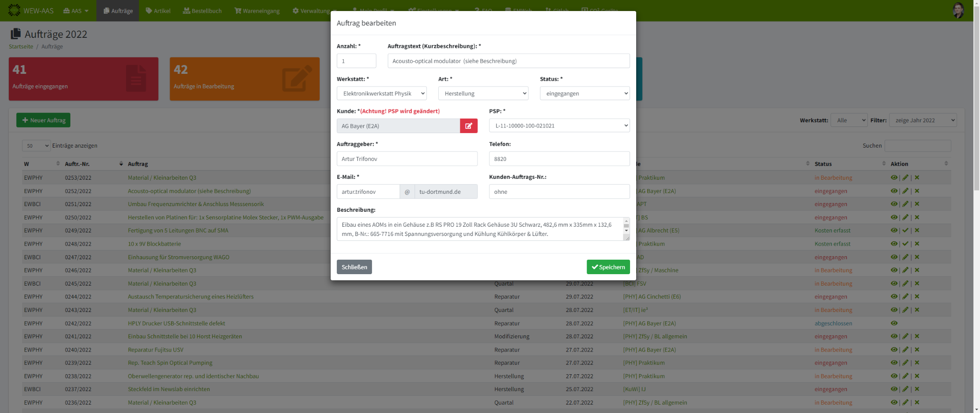This screenshot has height=413, width=980.
Task: Sort table by Status column arrows
Action: pos(884,163)
